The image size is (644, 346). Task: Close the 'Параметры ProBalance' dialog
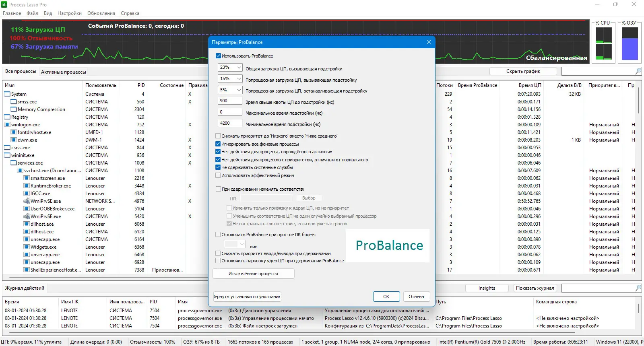click(x=429, y=42)
